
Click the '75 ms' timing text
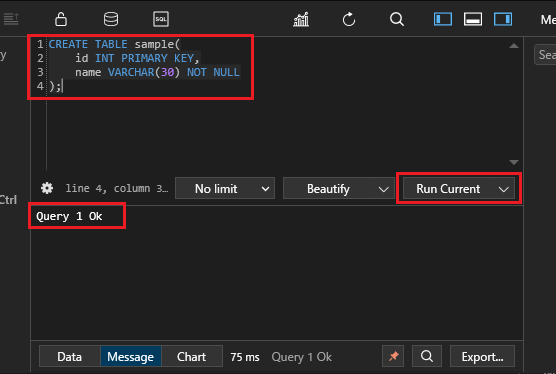coord(245,357)
